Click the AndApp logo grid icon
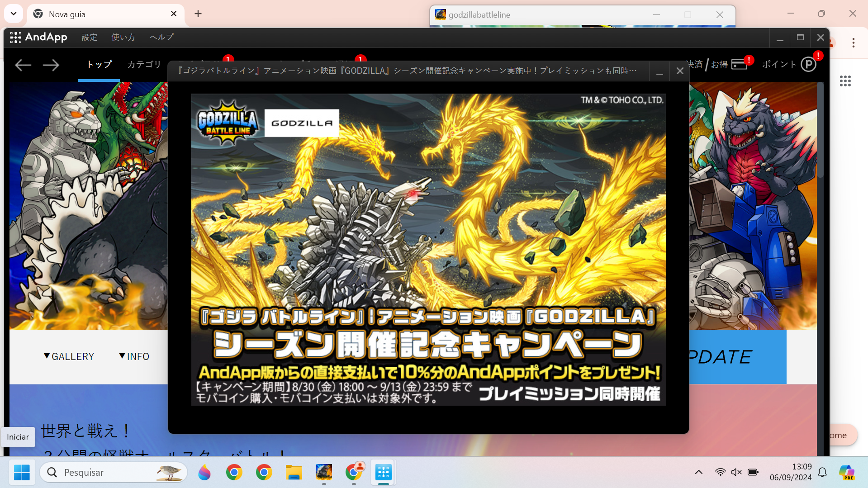The image size is (868, 488). pos(16,38)
